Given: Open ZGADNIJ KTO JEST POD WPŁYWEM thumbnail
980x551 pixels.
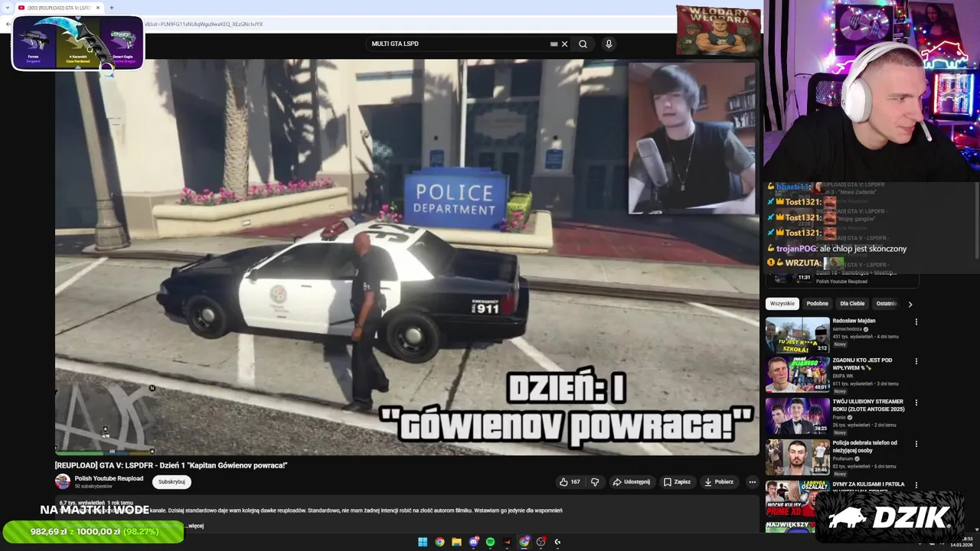Looking at the screenshot, I should [798, 374].
